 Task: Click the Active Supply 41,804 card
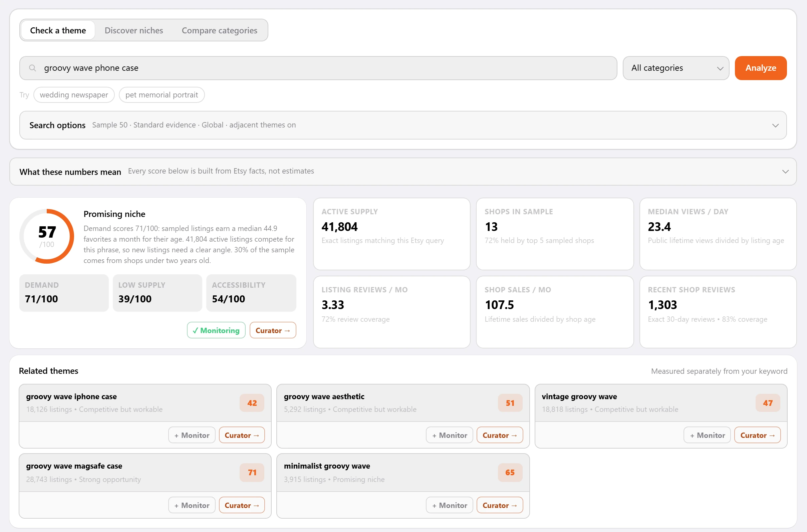(391, 234)
